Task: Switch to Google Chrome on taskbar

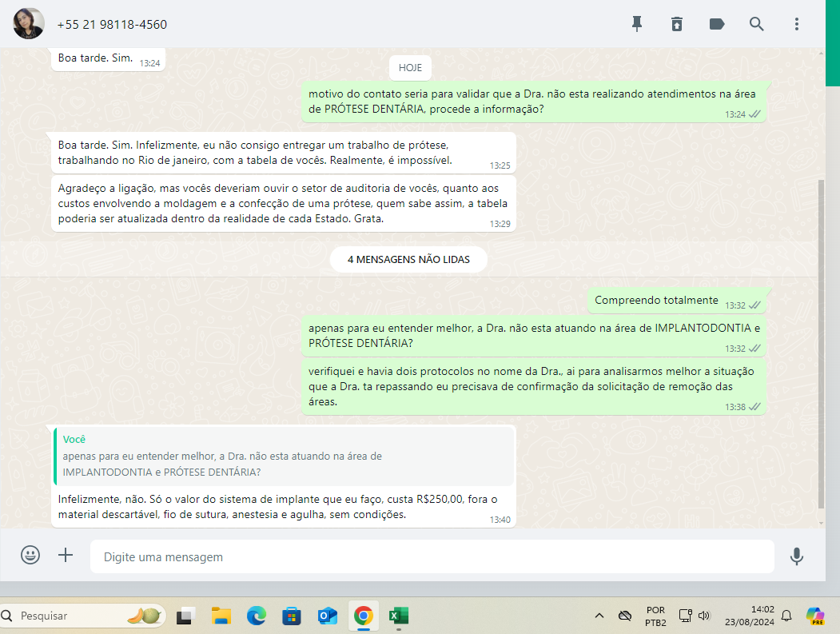Action: (363, 616)
